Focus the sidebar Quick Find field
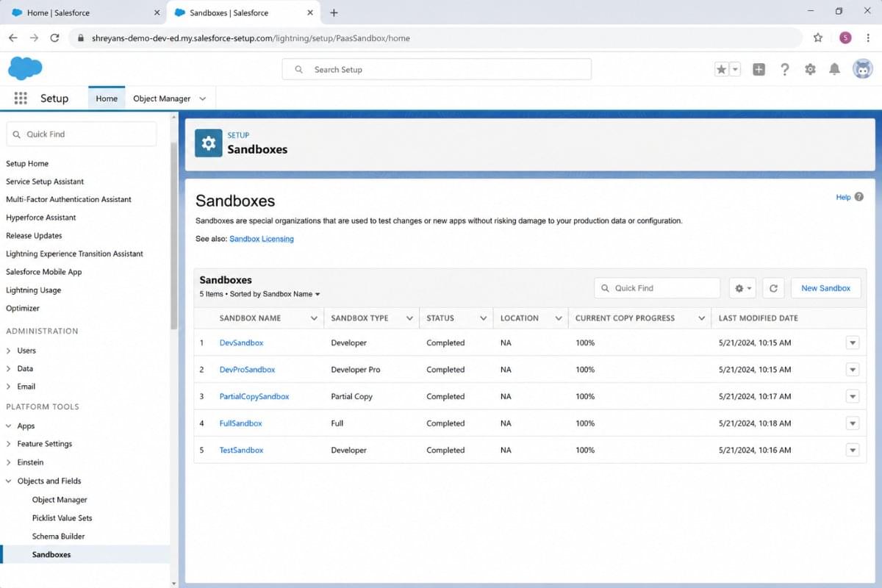This screenshot has height=588, width=882. tap(81, 134)
